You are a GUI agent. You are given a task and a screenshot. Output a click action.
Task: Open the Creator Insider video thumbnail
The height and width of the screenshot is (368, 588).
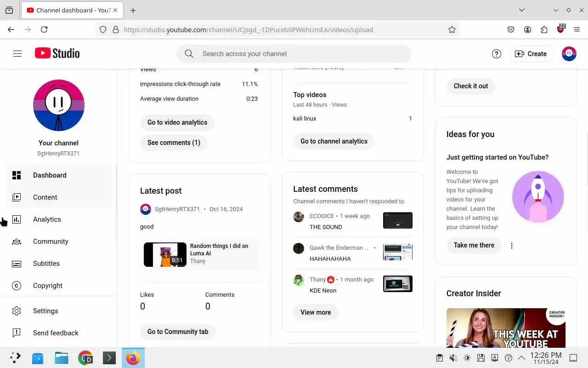click(506, 328)
